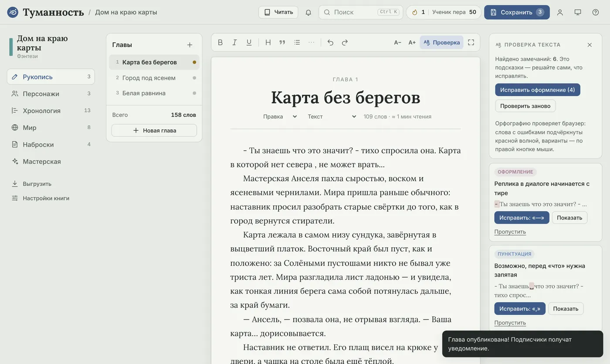Click the Новая глава button
The width and height of the screenshot is (610, 364).
154,131
